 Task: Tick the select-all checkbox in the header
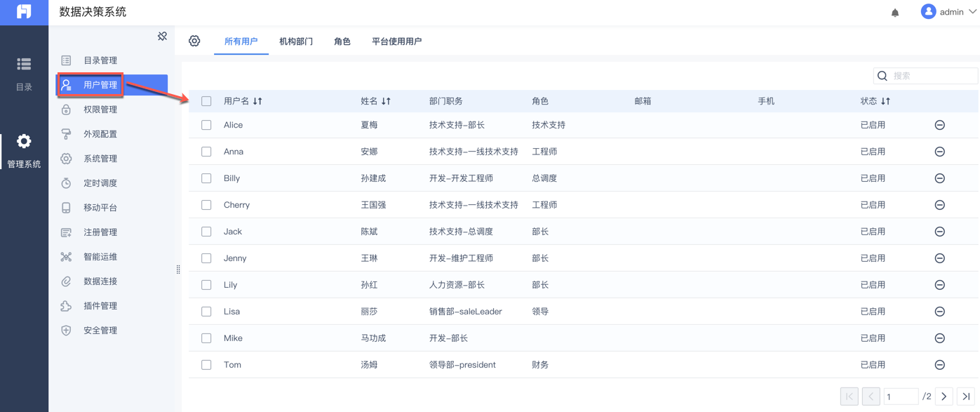pyautogui.click(x=206, y=101)
